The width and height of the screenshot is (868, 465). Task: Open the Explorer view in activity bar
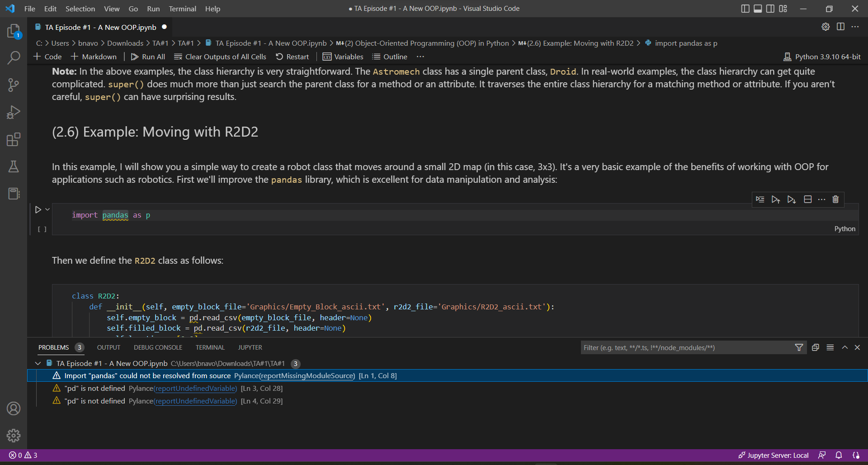(14, 31)
